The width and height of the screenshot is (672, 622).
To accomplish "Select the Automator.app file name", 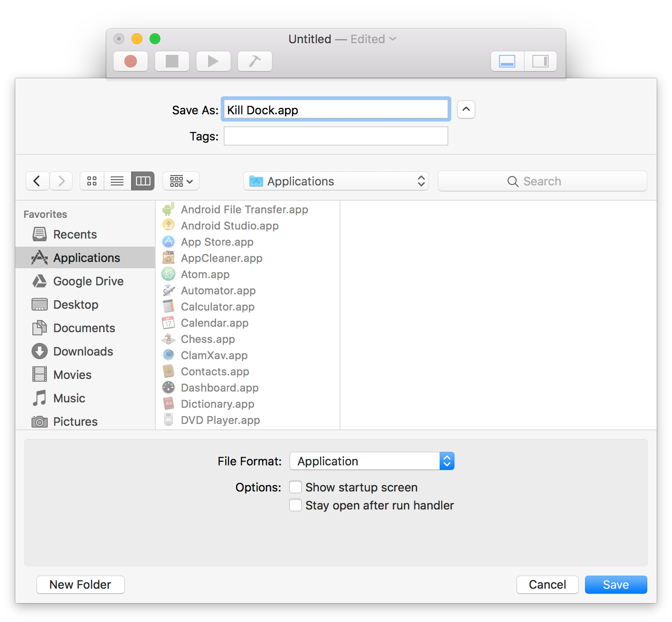I will 218,291.
